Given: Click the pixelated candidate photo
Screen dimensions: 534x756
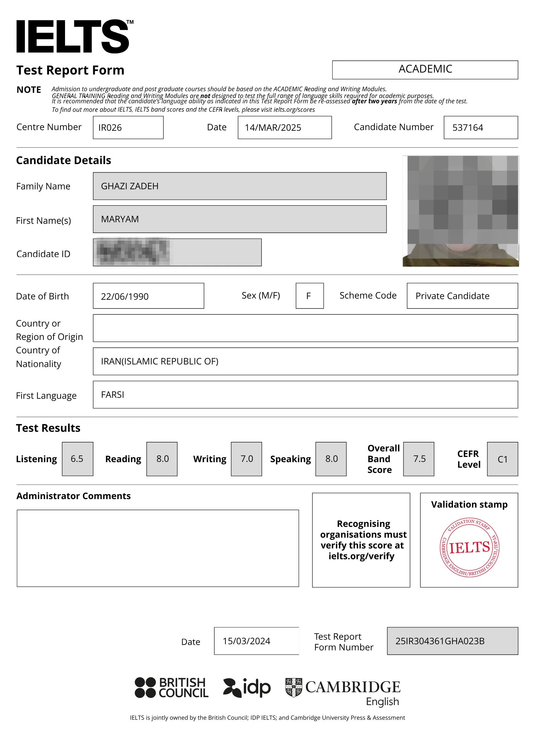Looking at the screenshot, I should 460,211.
